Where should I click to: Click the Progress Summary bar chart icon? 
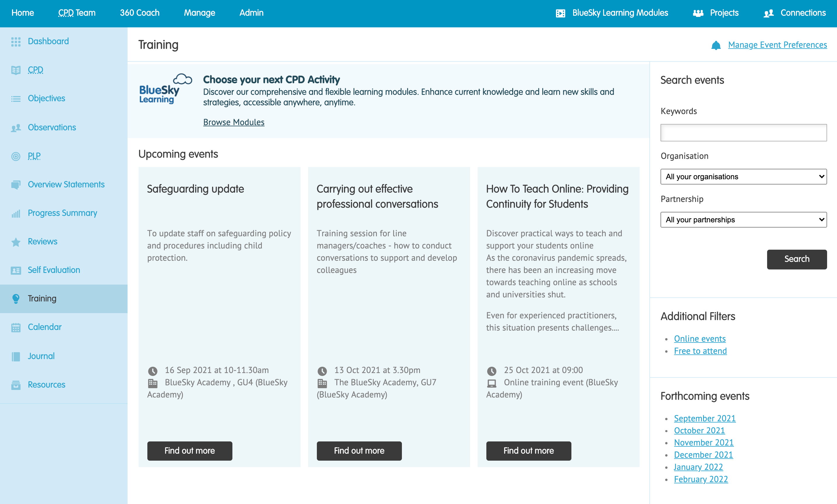point(16,214)
